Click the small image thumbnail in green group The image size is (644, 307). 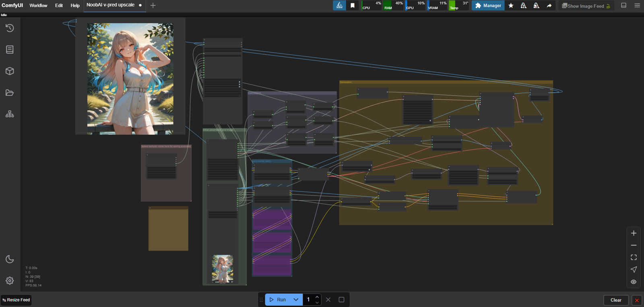point(223,268)
